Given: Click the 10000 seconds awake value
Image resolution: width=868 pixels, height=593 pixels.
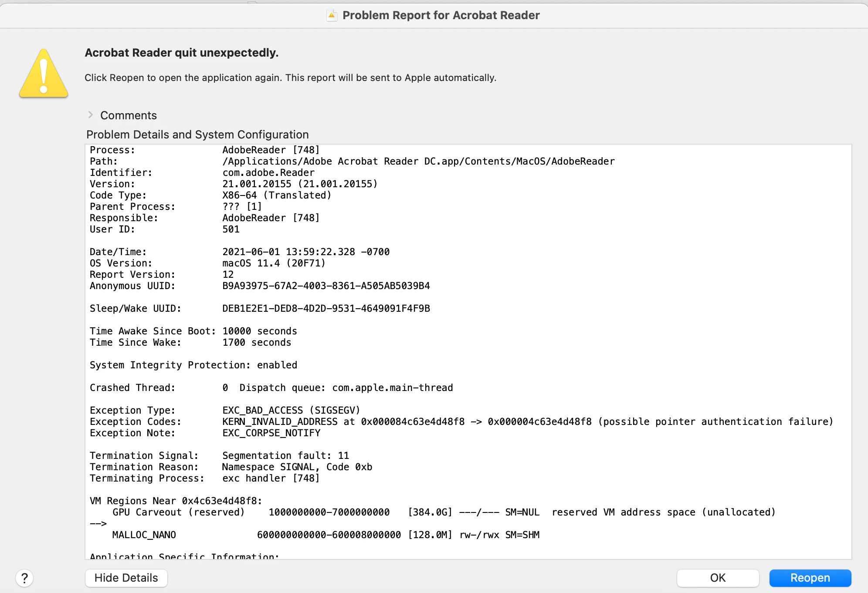Looking at the screenshot, I should pos(260,331).
